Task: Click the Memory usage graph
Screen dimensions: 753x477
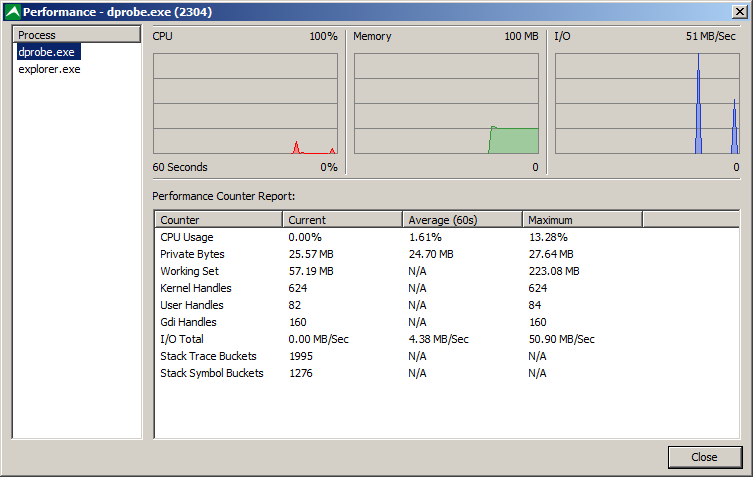Action: tap(446, 103)
